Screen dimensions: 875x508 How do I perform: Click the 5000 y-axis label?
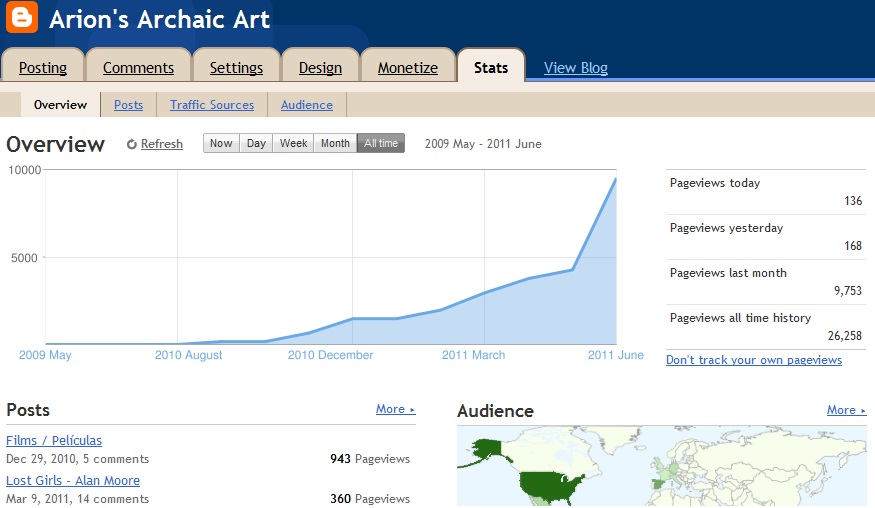pos(25,258)
